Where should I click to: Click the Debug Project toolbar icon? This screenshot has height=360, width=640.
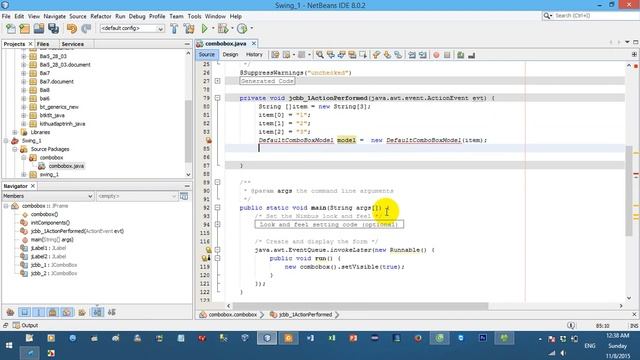223,29
